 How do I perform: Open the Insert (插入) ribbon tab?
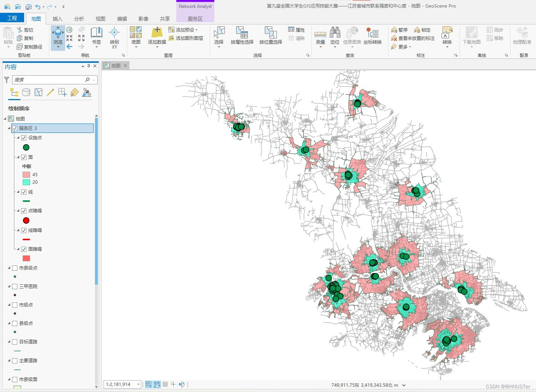[57, 19]
